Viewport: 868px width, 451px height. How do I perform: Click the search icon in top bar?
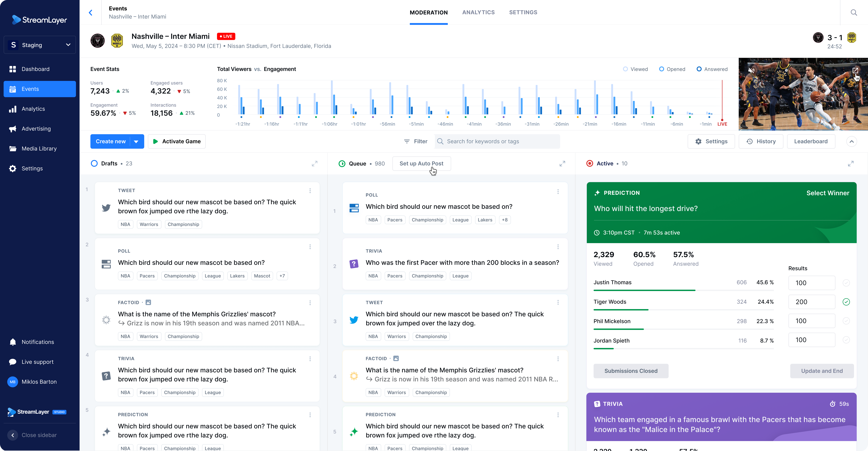click(854, 12)
